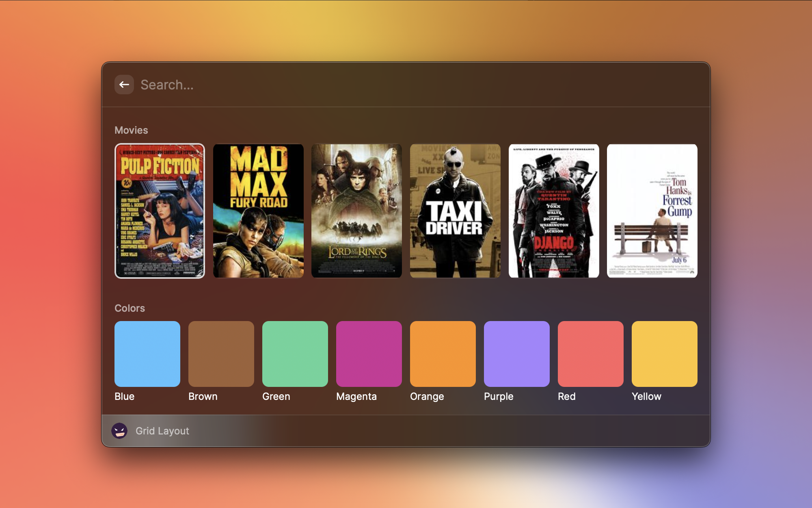Viewport: 812px width, 508px height.
Task: Click the Movies section heading
Action: point(131,130)
